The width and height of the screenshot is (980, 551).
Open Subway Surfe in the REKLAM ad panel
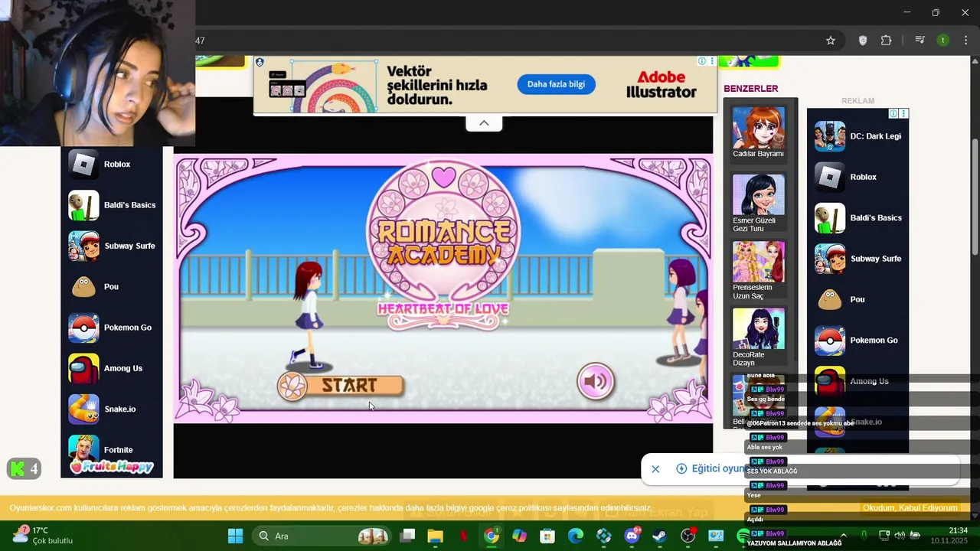[858, 259]
